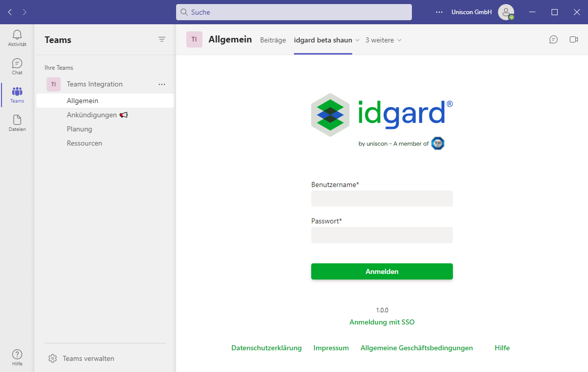The width and height of the screenshot is (588, 372).
Task: Switch to the Beiträge tab
Action: [273, 40]
